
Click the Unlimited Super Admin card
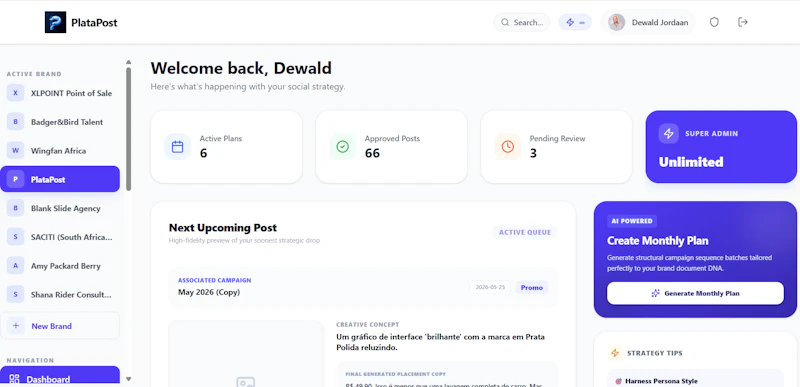coord(721,147)
